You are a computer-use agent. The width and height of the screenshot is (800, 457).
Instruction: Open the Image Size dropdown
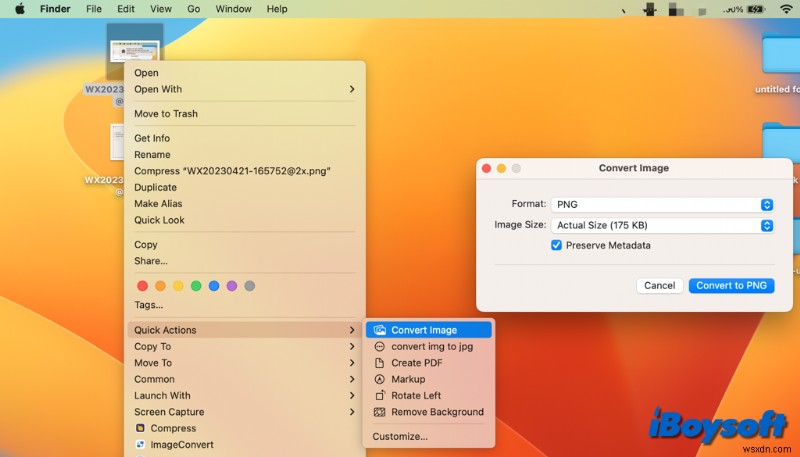(662, 225)
